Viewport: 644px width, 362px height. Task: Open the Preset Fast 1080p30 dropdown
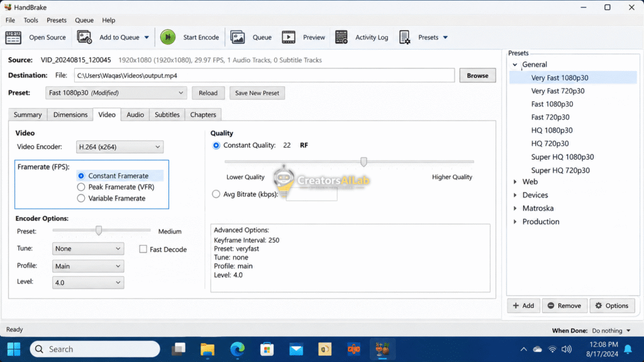click(116, 93)
